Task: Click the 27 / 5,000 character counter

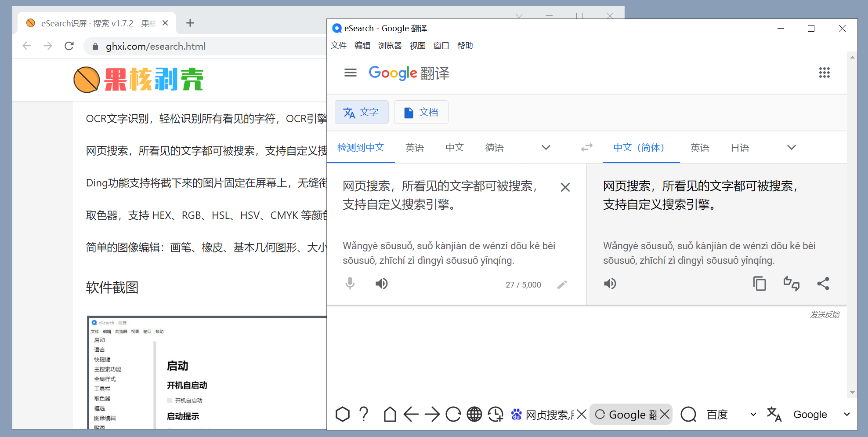Action: tap(523, 285)
